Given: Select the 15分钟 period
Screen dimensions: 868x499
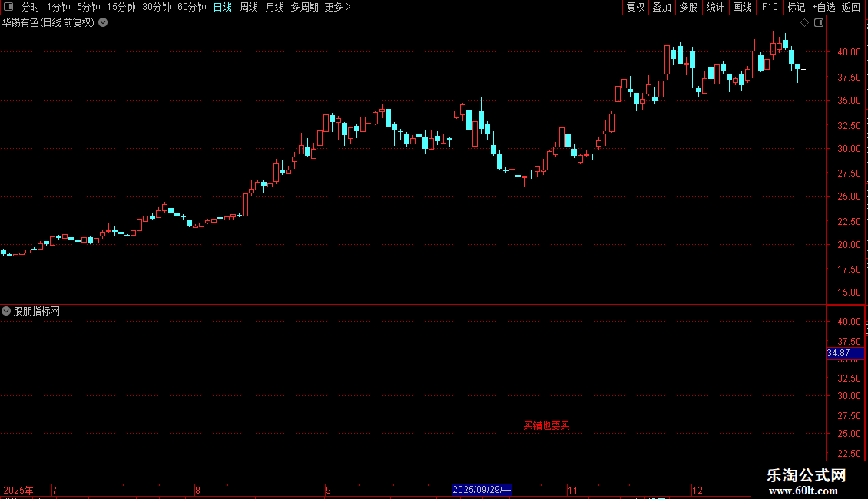Looking at the screenshot, I should coord(121,7).
